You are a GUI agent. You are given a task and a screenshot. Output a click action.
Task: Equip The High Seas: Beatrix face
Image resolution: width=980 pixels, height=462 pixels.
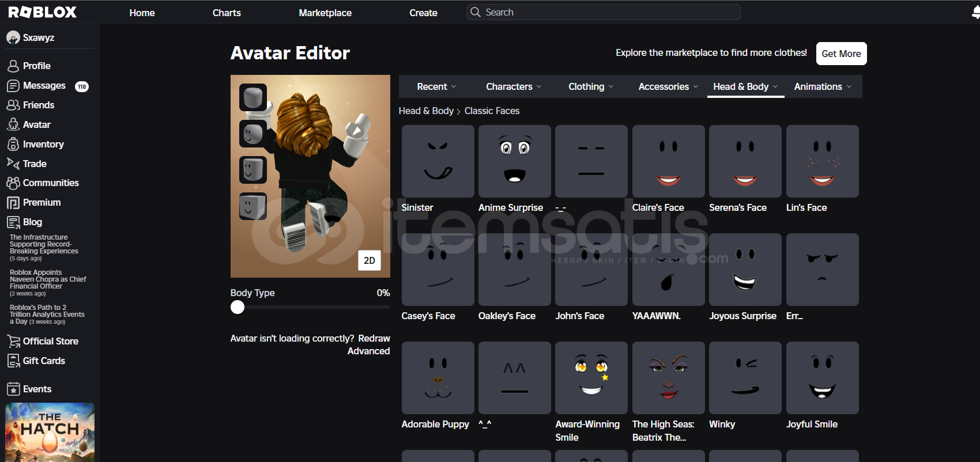(669, 378)
